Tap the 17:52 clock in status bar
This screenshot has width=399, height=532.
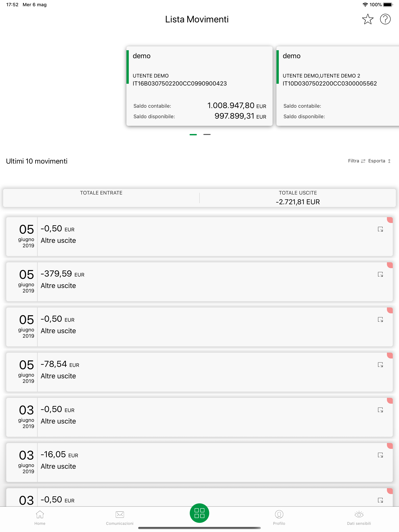(12, 4)
